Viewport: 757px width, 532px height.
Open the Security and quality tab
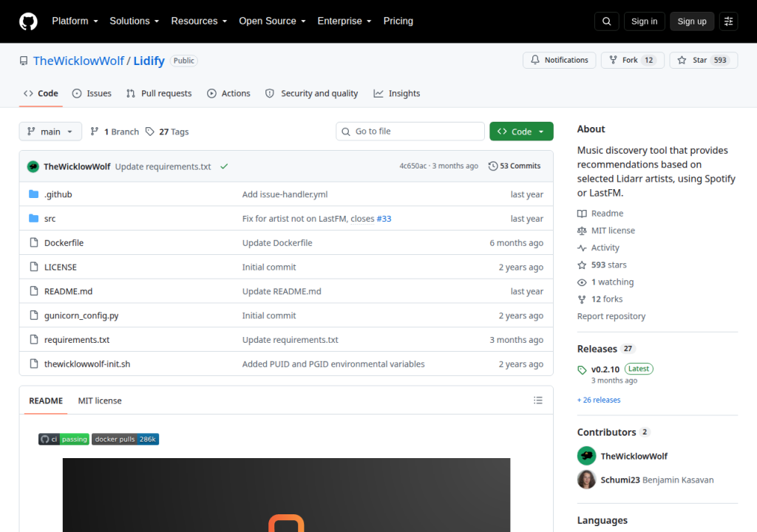point(311,93)
